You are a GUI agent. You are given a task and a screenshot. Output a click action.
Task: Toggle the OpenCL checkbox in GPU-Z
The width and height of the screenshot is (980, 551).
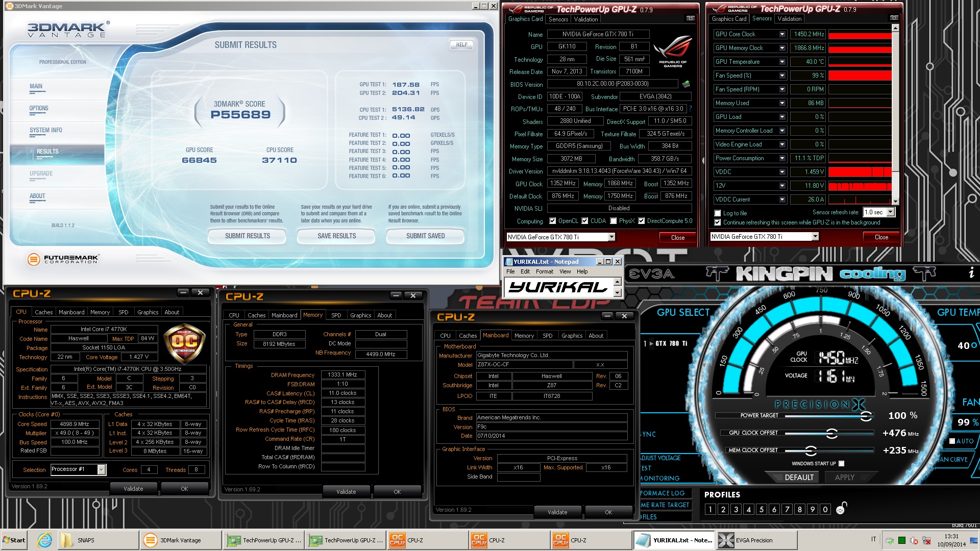pyautogui.click(x=552, y=221)
